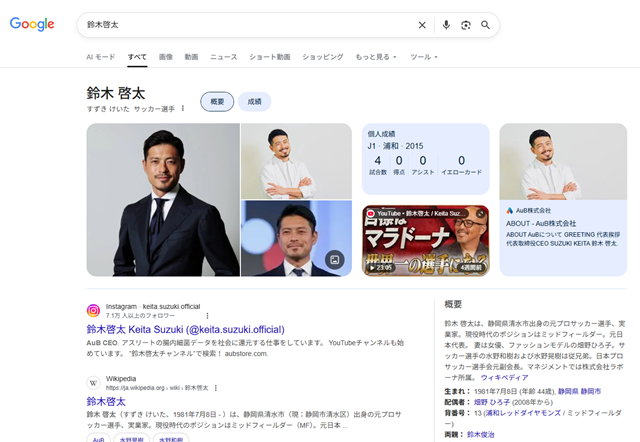
Task: Click the image gallery icon on photo
Action: (335, 260)
